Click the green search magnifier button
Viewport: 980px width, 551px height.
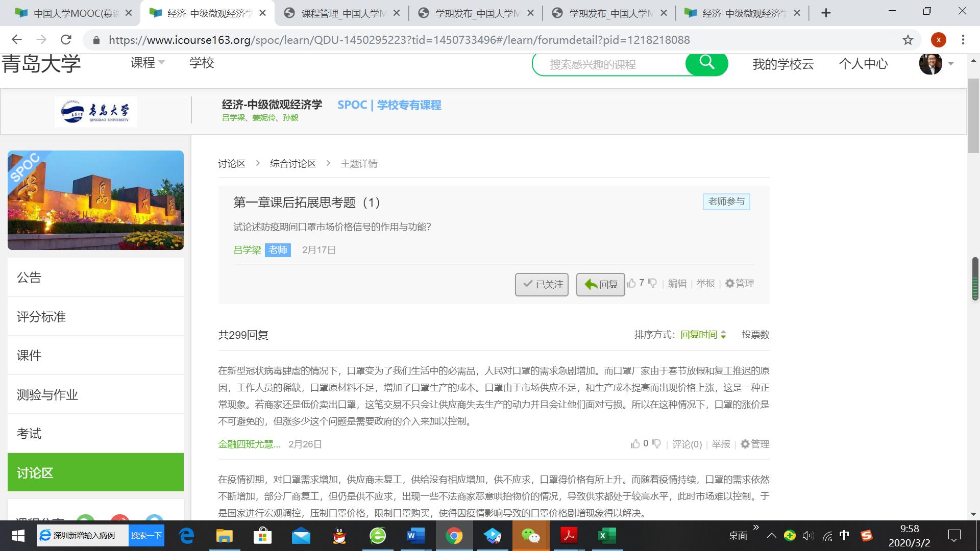(x=706, y=63)
